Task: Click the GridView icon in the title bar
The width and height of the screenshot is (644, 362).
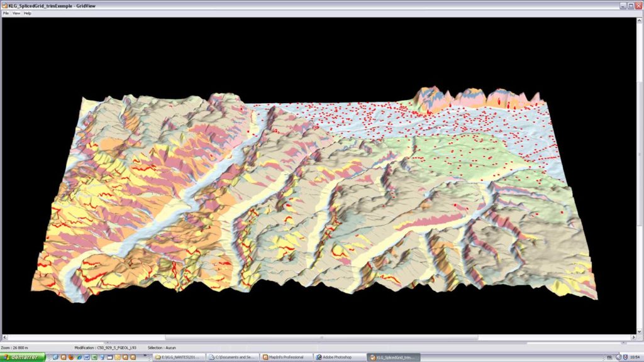Action: [6, 6]
